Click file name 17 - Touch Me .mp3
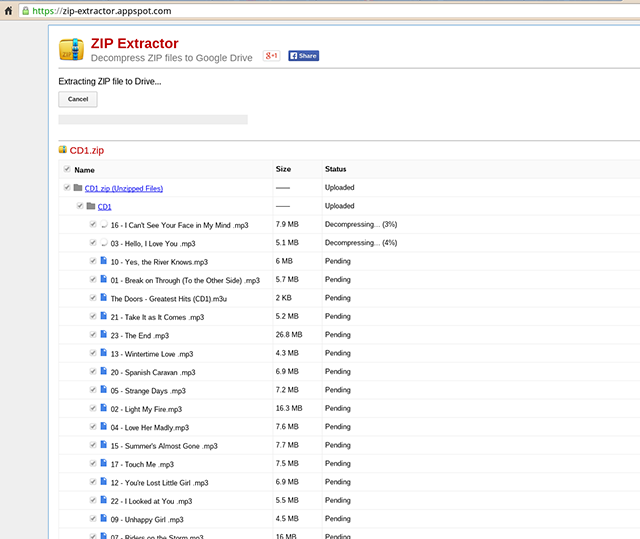The height and width of the screenshot is (539, 640). click(x=142, y=464)
